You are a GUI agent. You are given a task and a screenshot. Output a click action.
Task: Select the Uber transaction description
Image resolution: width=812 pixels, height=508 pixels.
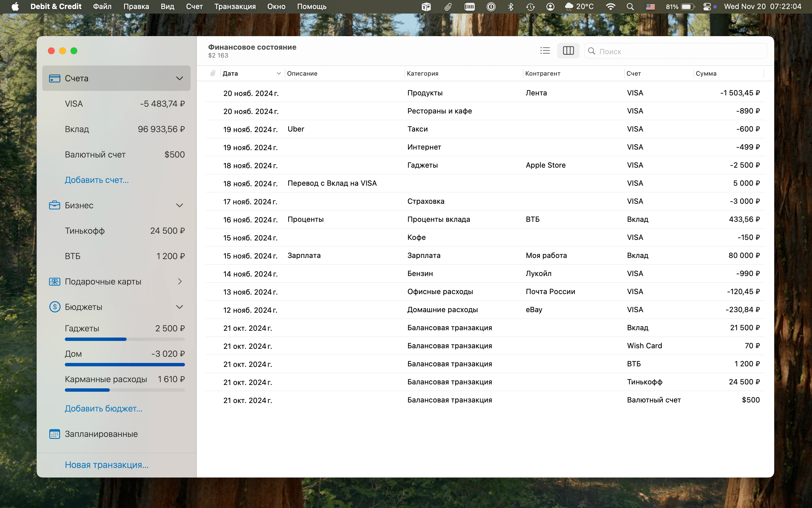[x=295, y=129]
